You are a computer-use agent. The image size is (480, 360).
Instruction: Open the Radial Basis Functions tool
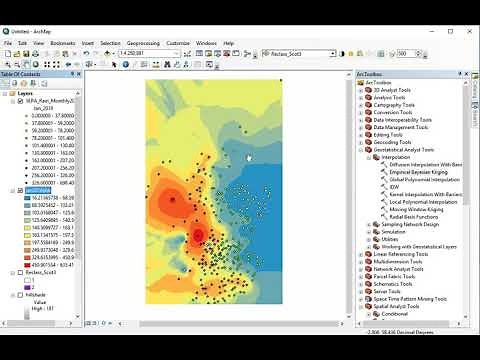414,217
